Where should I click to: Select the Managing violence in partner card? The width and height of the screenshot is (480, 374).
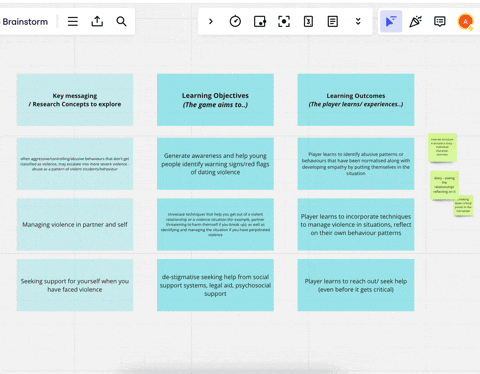[75, 224]
